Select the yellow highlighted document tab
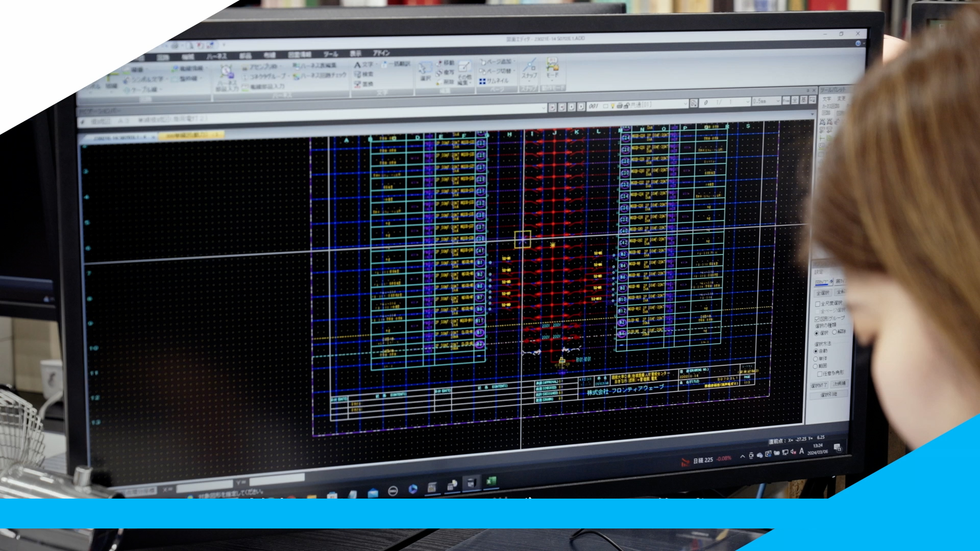 [192, 135]
